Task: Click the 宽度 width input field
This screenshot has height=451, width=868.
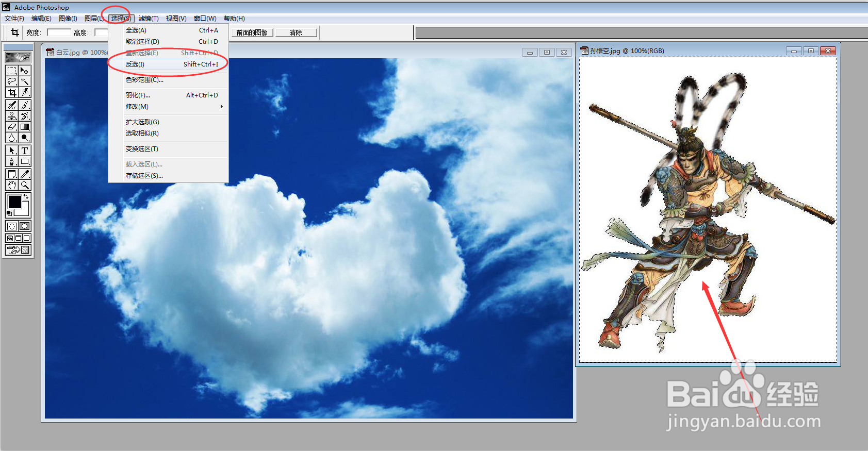Action: [x=59, y=32]
